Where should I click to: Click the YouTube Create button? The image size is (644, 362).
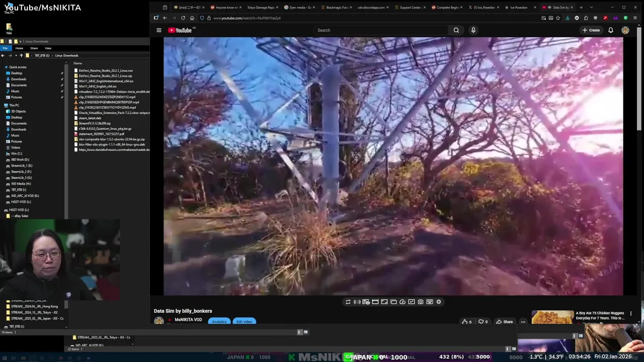[591, 30]
